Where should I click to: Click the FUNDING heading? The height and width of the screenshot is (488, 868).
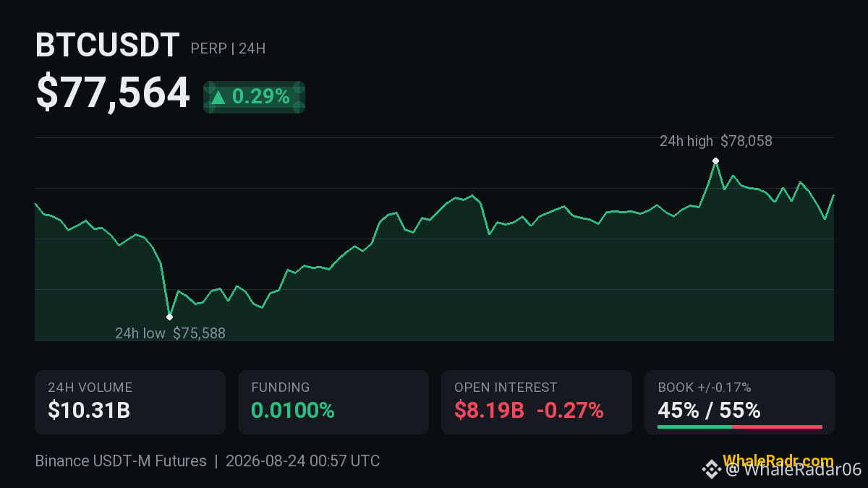(x=281, y=388)
